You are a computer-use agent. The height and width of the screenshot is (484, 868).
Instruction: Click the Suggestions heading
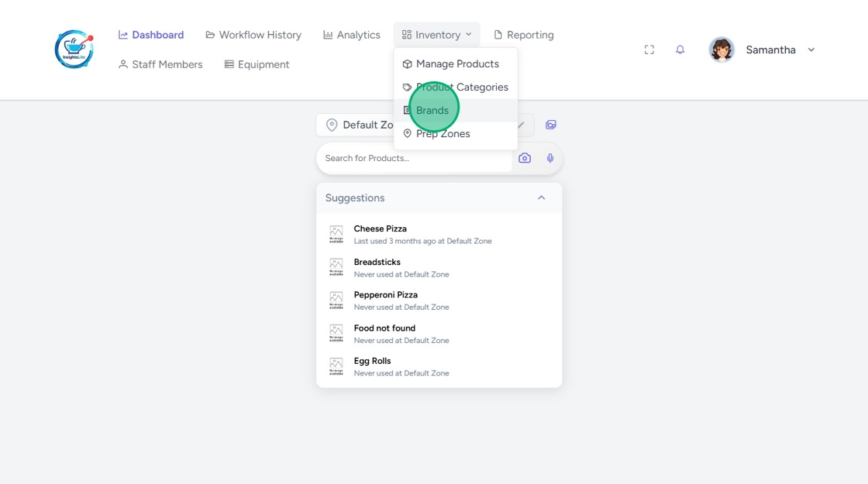pos(355,198)
